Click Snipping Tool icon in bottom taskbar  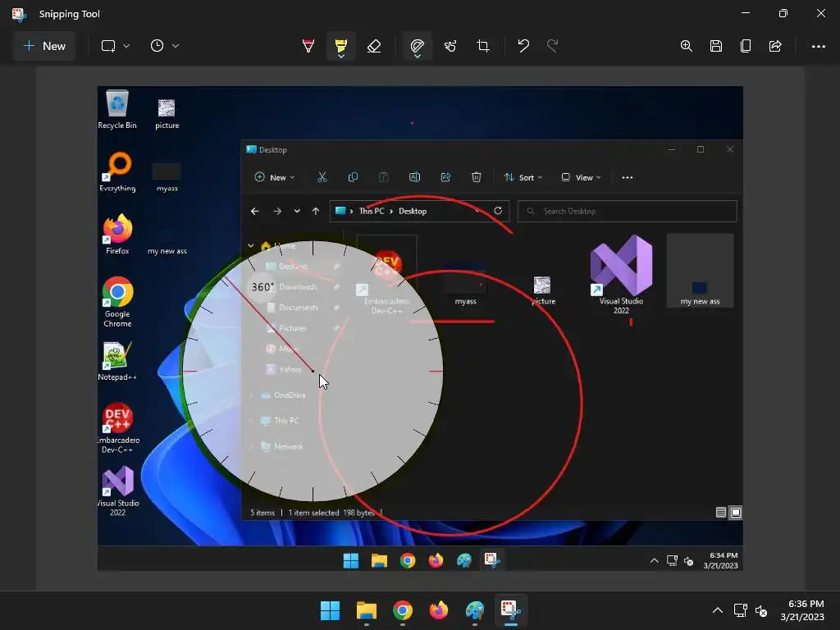pos(510,610)
